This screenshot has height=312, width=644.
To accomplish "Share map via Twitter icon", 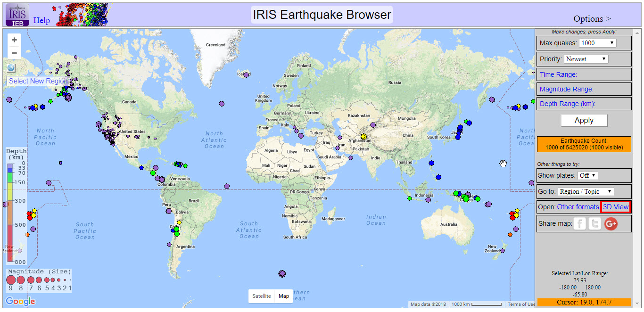I will click(x=595, y=224).
